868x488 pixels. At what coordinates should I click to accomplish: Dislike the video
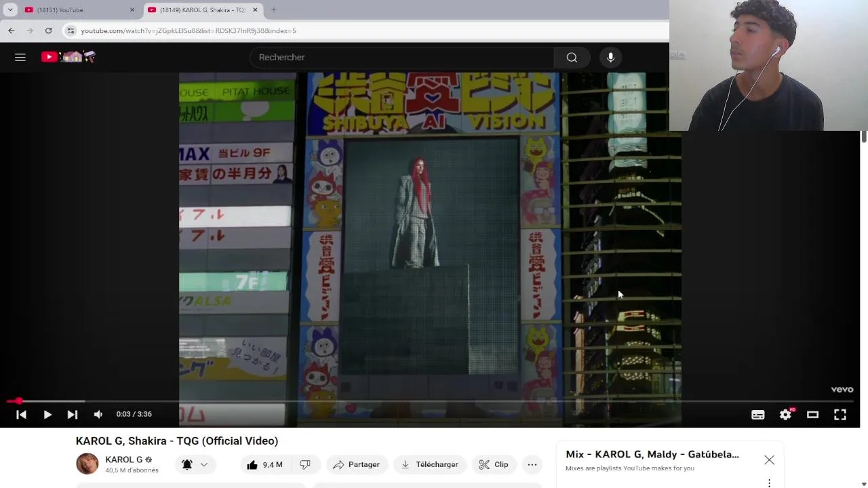305,464
